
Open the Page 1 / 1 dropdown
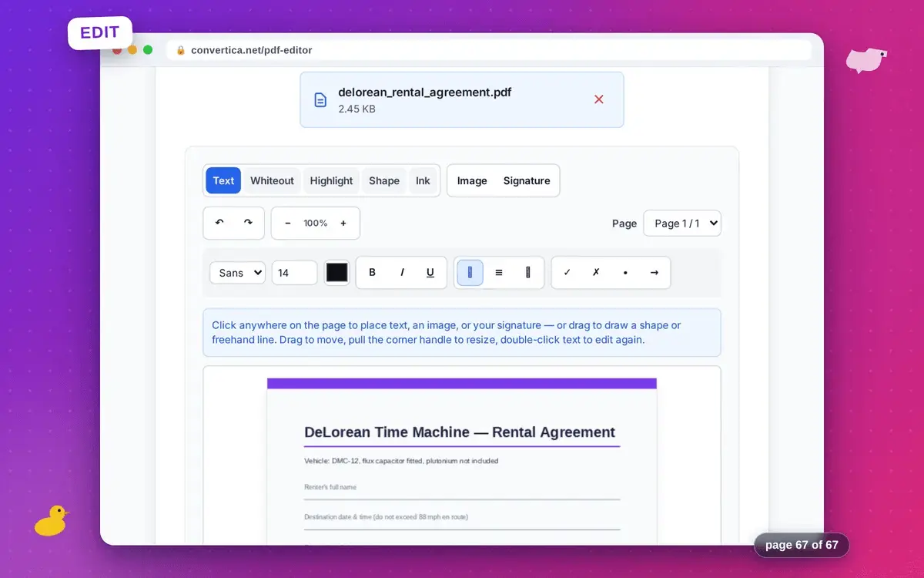tap(682, 223)
